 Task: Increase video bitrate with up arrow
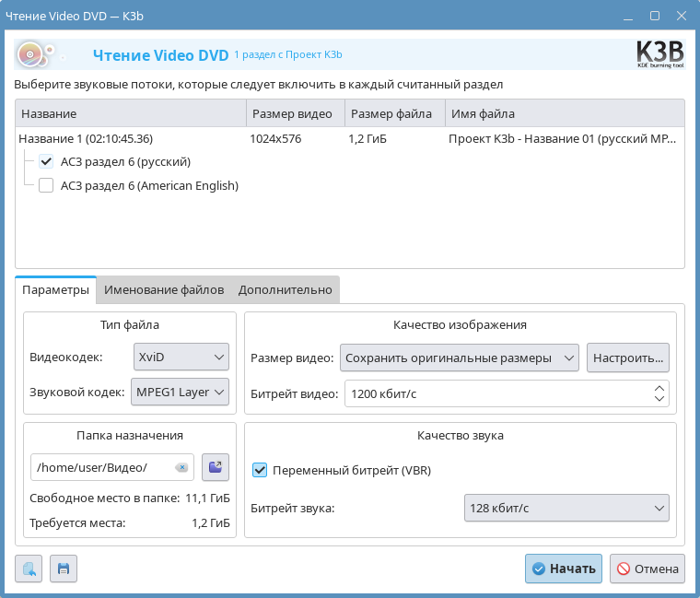659,389
